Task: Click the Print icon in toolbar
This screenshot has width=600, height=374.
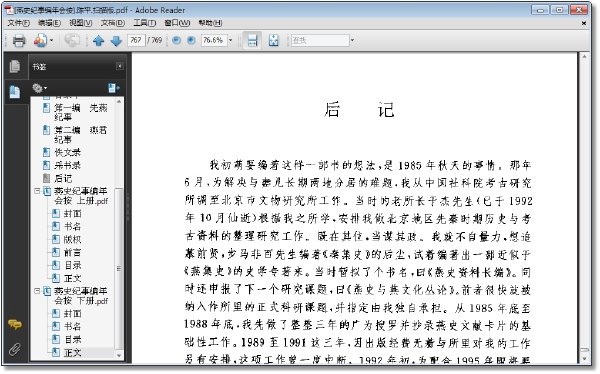Action: click(19, 40)
